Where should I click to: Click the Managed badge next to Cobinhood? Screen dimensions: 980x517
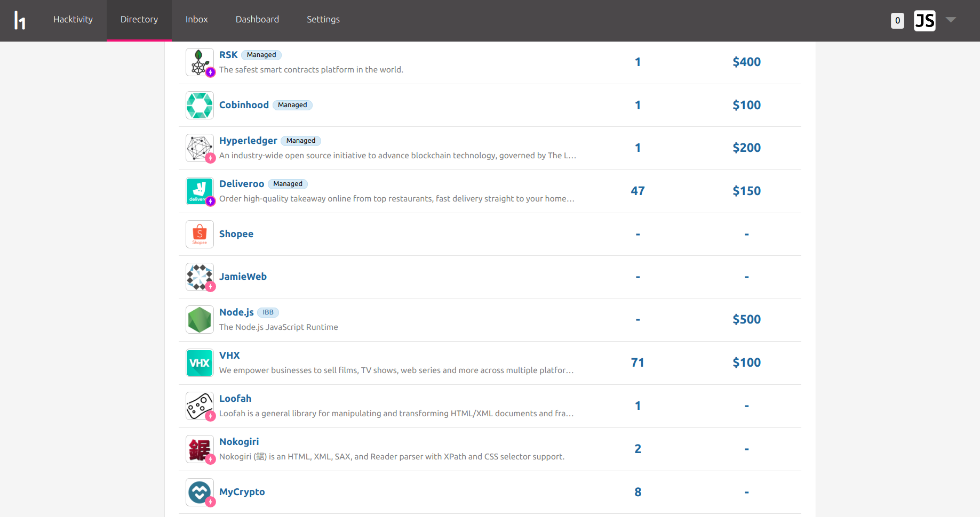[292, 105]
